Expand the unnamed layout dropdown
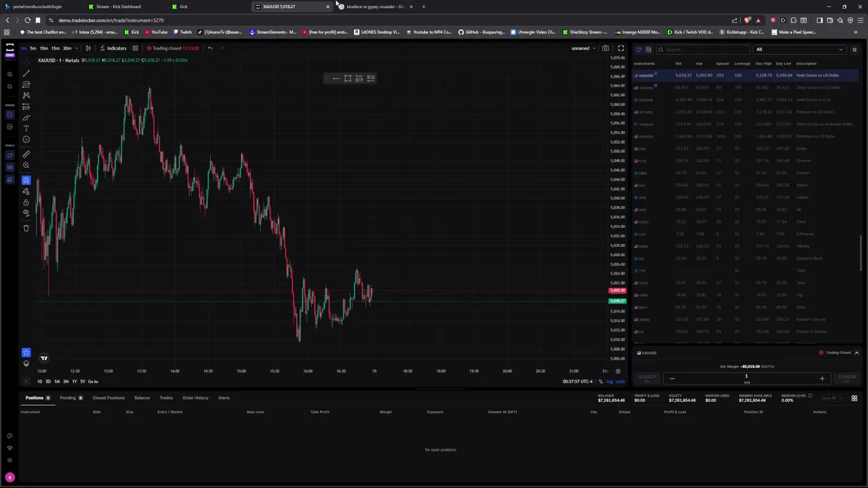Screen dimensions: 868x488 tap(583, 48)
